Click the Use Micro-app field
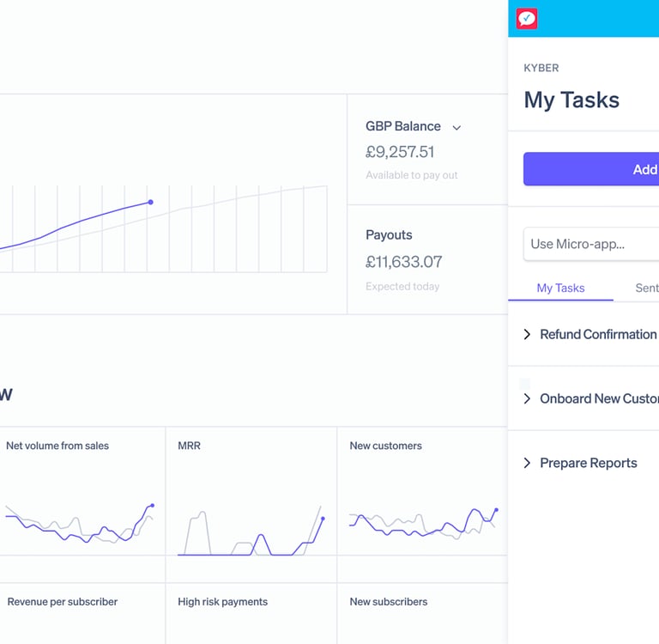The image size is (659, 644). [x=590, y=244]
